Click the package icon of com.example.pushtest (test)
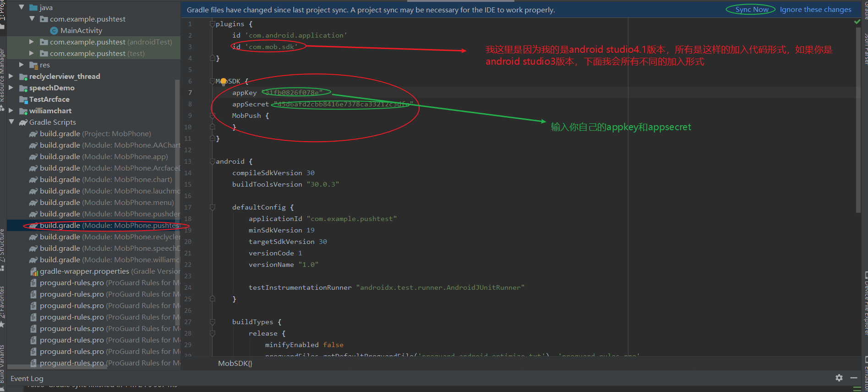 (x=44, y=54)
